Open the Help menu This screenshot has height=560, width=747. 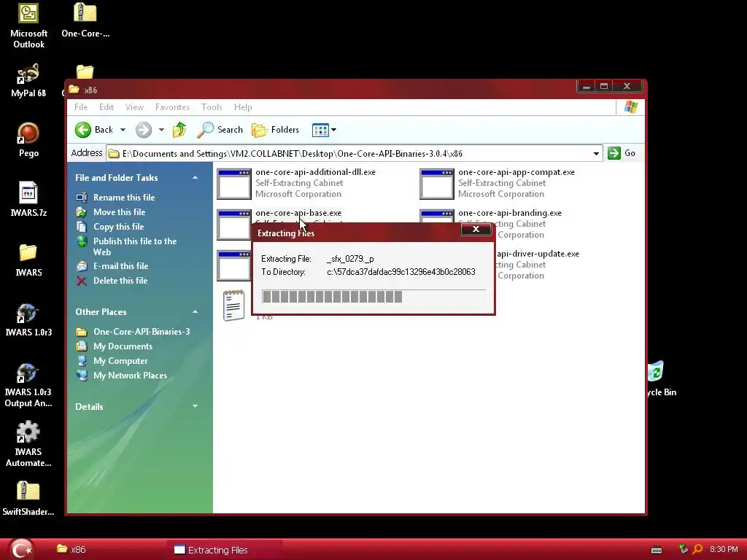[243, 107]
